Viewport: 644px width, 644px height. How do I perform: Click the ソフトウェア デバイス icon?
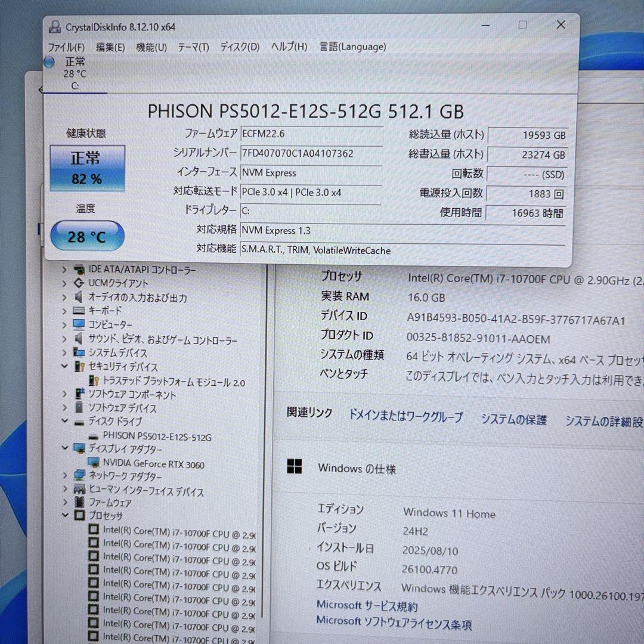[x=79, y=407]
